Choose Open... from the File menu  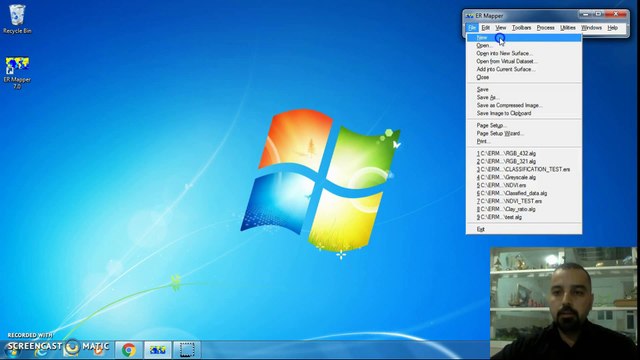pyautogui.click(x=524, y=45)
